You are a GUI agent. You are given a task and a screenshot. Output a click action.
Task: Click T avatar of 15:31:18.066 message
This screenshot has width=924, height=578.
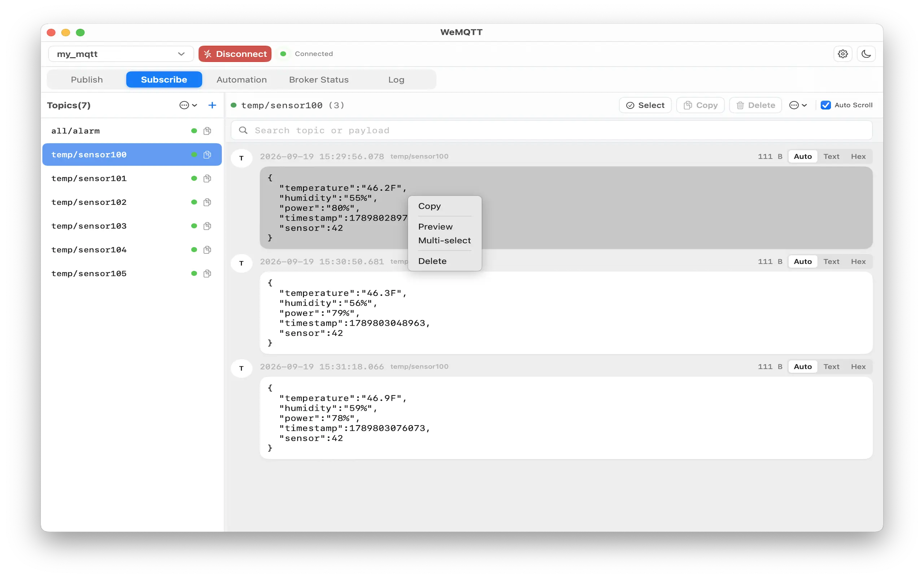coord(241,368)
